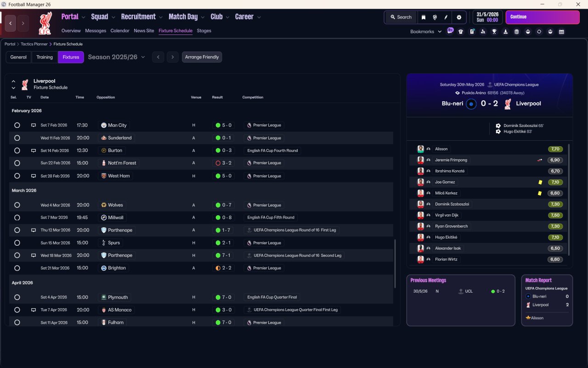Click the TV icon on Burton row
588x368 pixels.
click(x=33, y=150)
